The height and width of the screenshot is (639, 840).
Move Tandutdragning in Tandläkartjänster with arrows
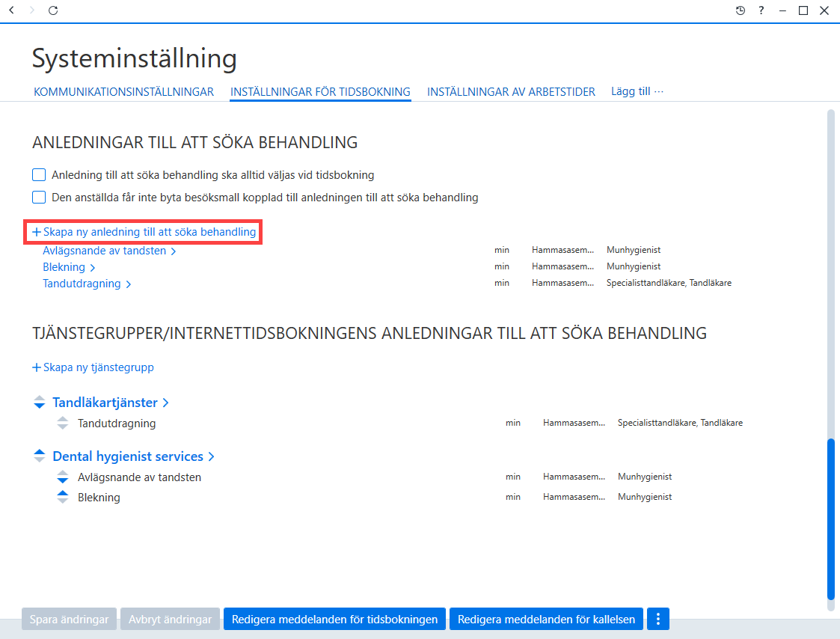click(63, 423)
